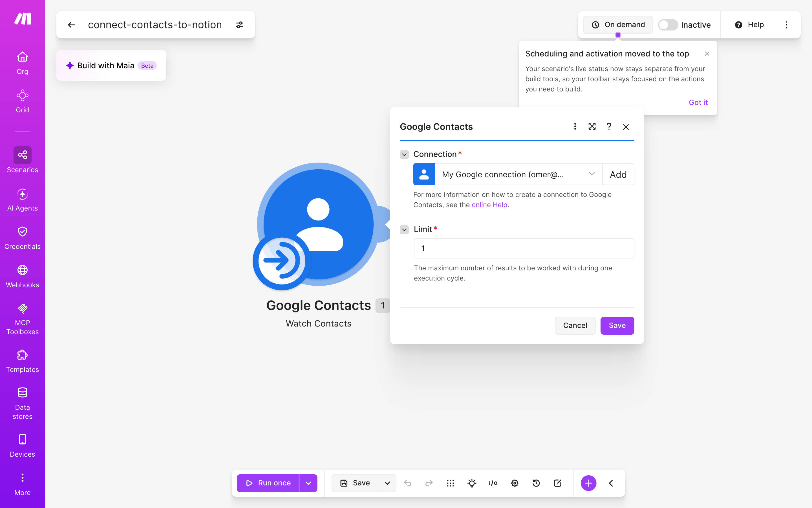Open scenario inputs and outputs (I/O) icon
This screenshot has width=812, height=508.
pyautogui.click(x=493, y=483)
